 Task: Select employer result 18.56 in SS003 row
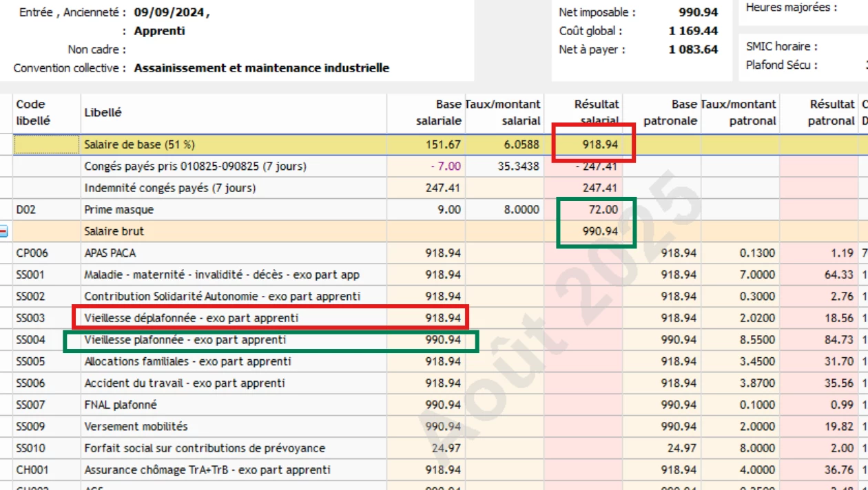[839, 318]
